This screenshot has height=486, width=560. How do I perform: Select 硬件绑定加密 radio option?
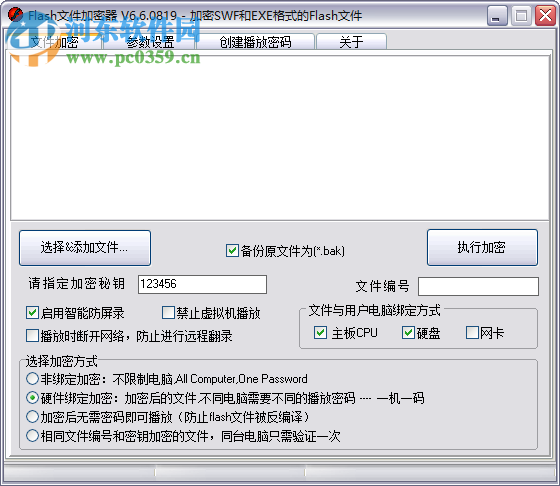click(32, 397)
